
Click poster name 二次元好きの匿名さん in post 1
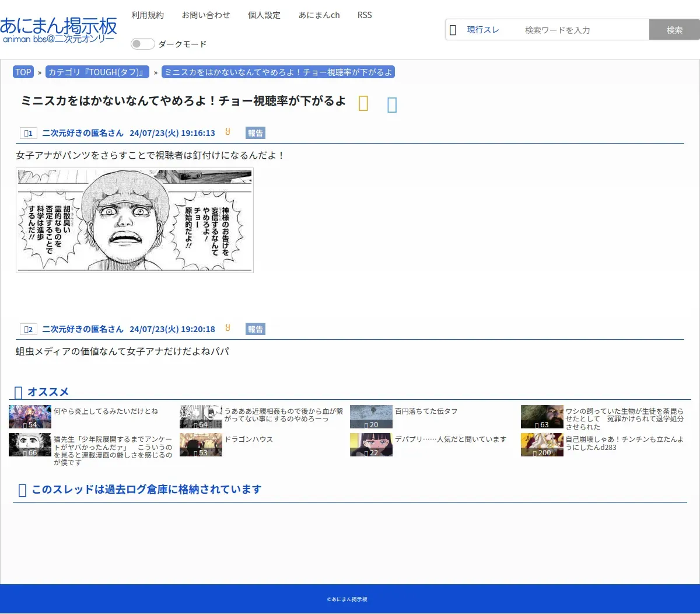pyautogui.click(x=83, y=133)
